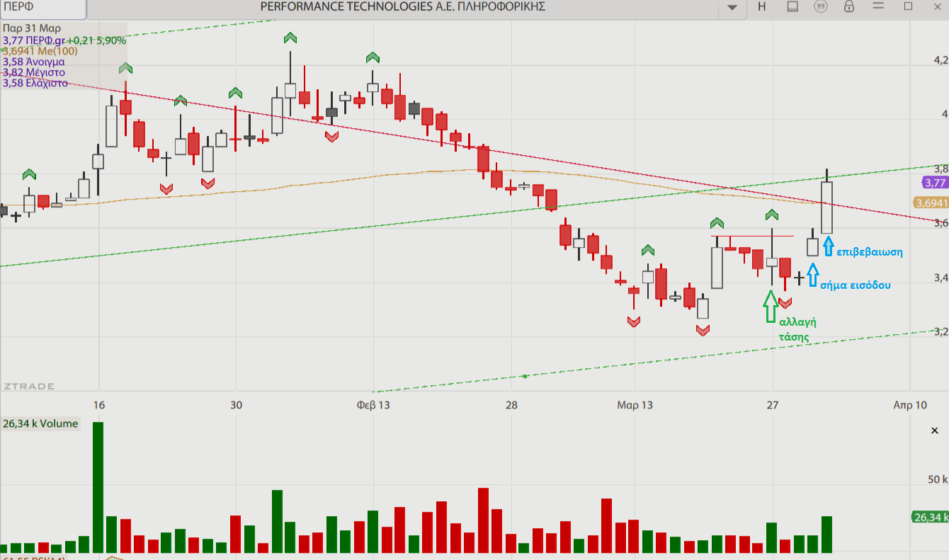Click the Μέγιστο high price legend
The image size is (949, 560).
click(x=34, y=72)
